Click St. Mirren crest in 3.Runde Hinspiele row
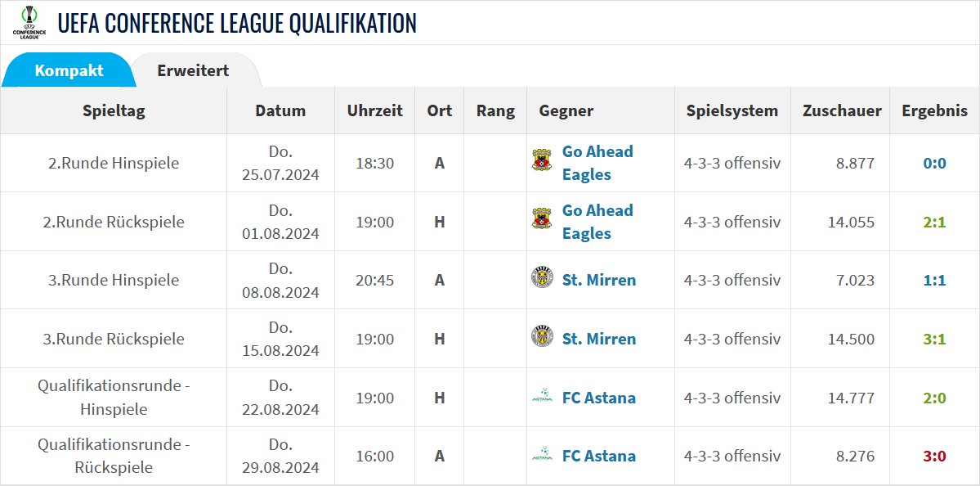Screen dimensions: 980x486 [542, 280]
